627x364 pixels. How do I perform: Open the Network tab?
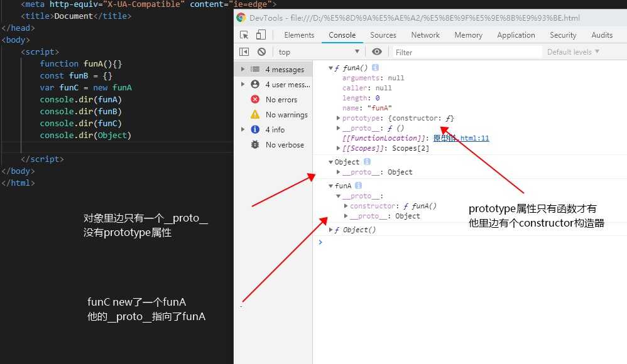tap(425, 35)
